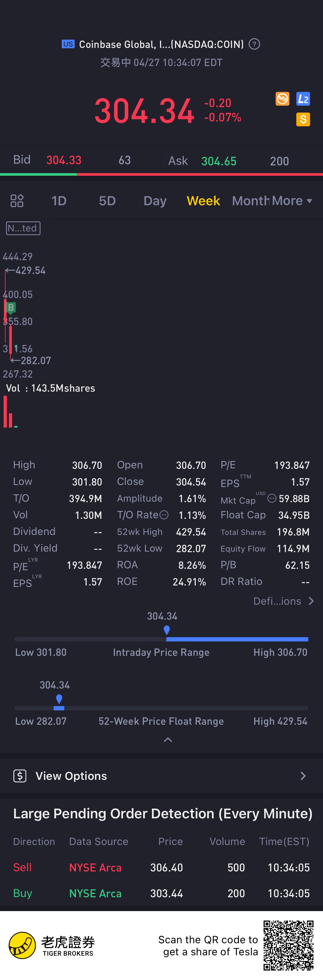Toggle Mkt Cap currency switch icon
The width and height of the screenshot is (323, 980).
(272, 498)
